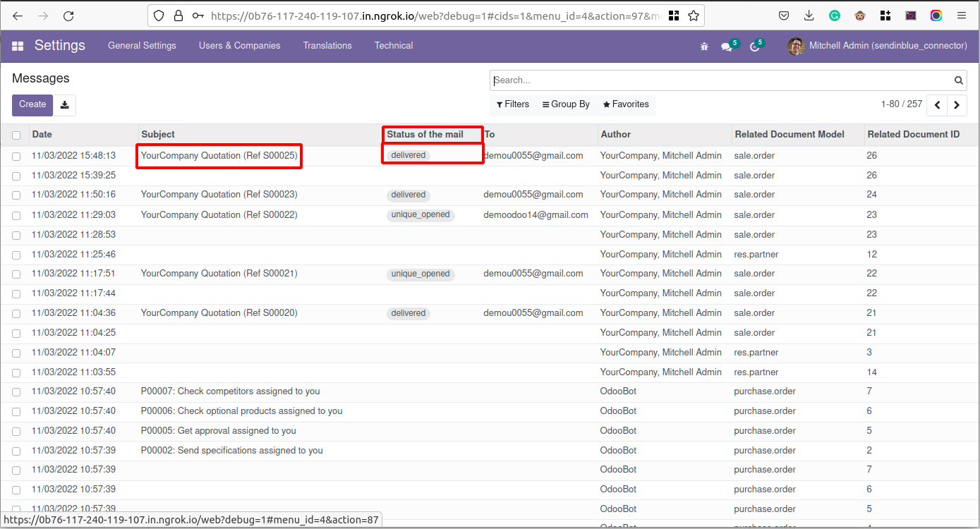The height and width of the screenshot is (529, 980).
Task: Open the Favorites dropdown
Action: pos(626,104)
